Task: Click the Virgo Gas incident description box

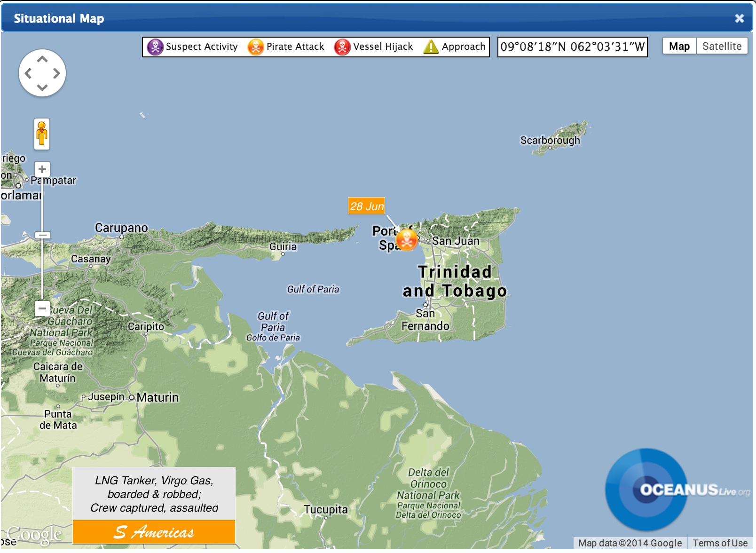Action: click(x=154, y=494)
